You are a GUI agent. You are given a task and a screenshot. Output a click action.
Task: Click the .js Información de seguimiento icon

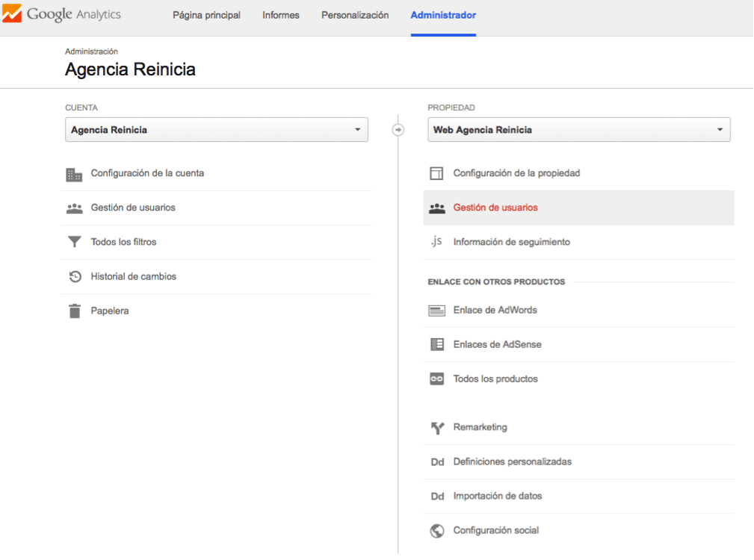tap(436, 242)
